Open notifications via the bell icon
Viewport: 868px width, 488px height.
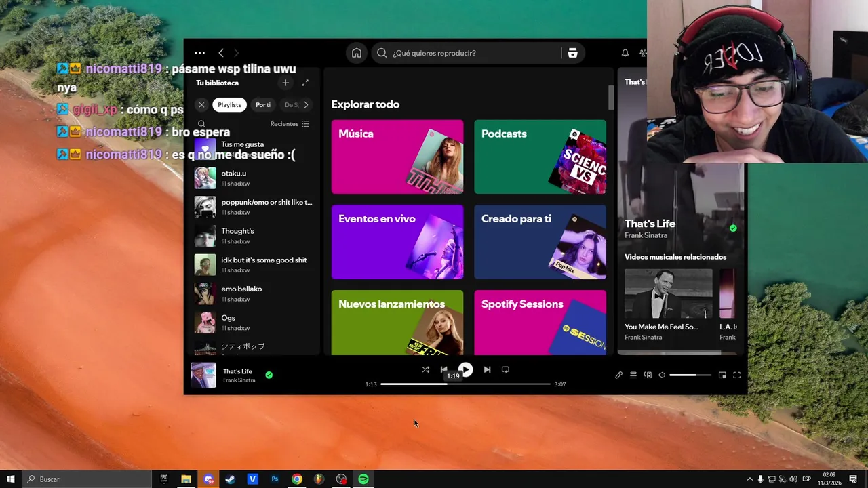tap(625, 53)
